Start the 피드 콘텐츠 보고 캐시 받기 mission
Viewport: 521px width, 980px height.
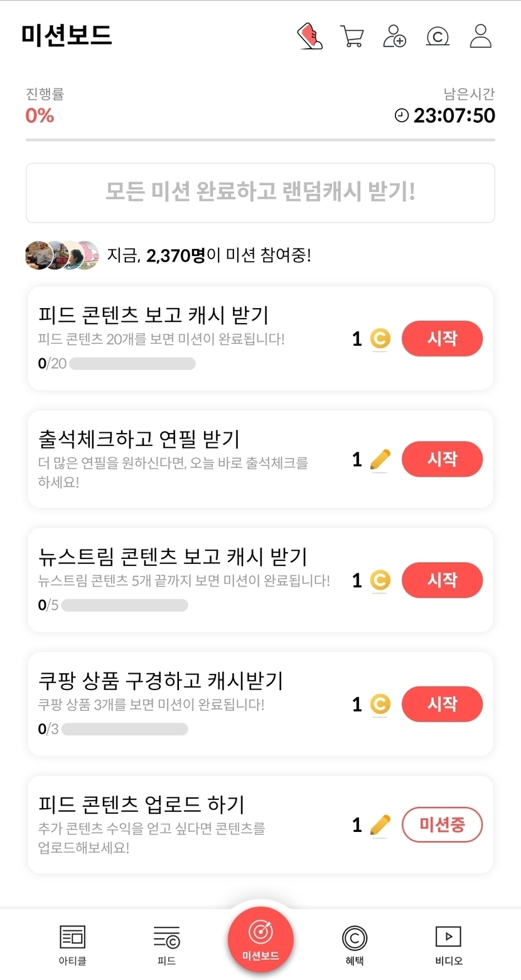tap(442, 339)
